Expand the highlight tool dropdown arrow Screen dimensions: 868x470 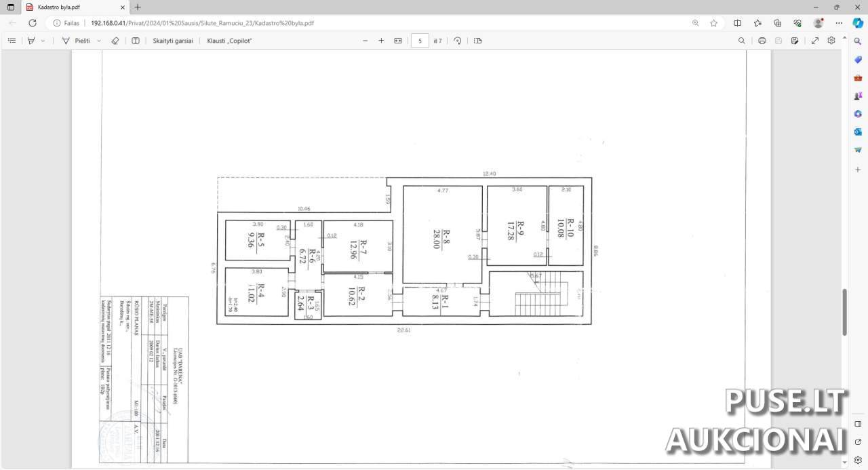pos(43,41)
